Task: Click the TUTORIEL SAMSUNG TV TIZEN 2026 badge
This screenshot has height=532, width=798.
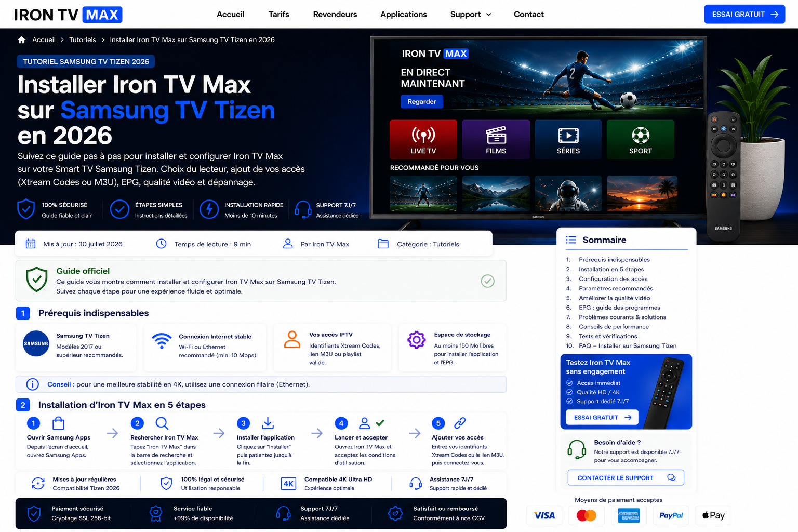Action: click(x=86, y=61)
